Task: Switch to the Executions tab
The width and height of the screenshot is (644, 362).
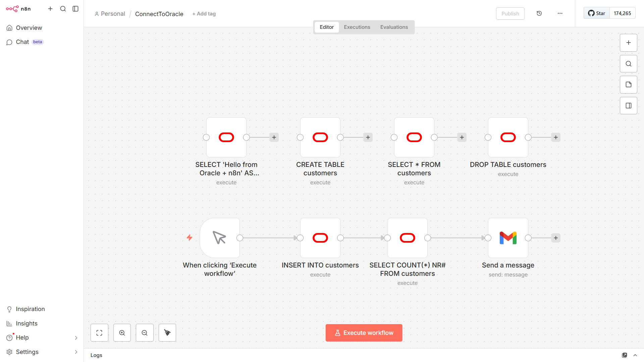Action: (357, 27)
